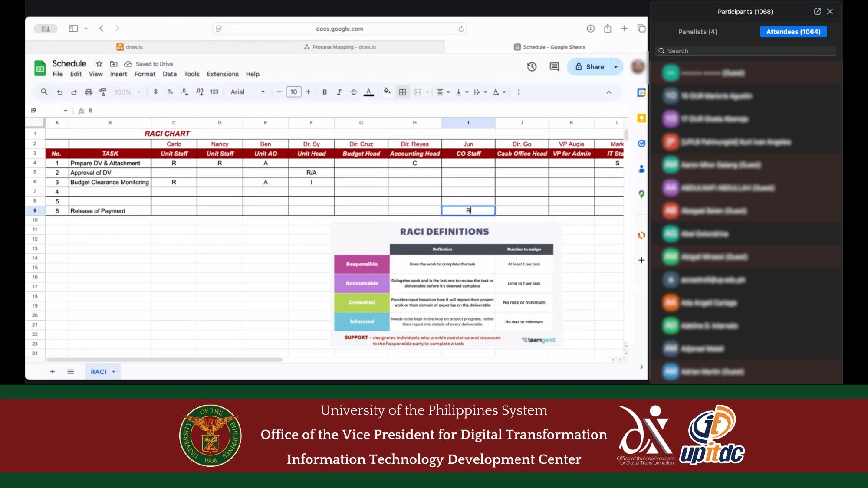Open the Extensions menu
This screenshot has height=488, width=868.
tap(223, 74)
